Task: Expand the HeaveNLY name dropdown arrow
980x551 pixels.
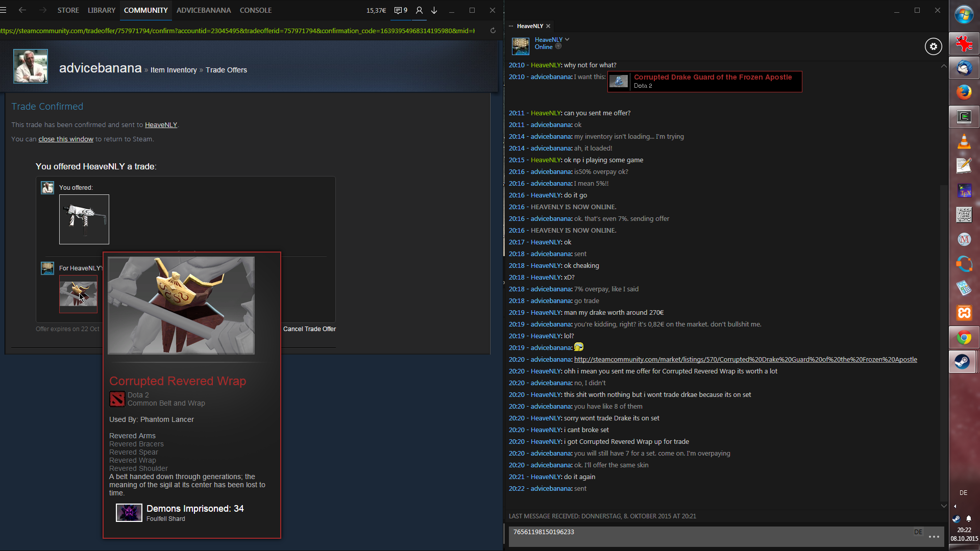Action: 567,39
